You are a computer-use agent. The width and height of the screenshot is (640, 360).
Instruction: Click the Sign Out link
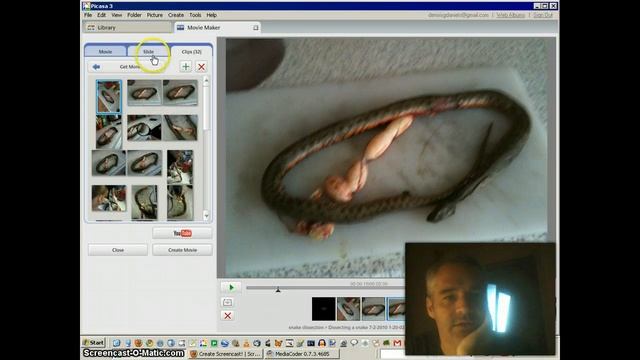[x=543, y=15]
